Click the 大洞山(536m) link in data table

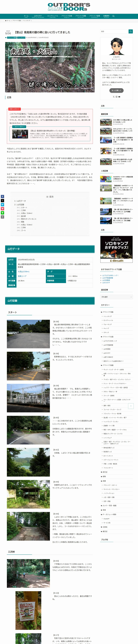pyautogui.click(x=24, y=272)
